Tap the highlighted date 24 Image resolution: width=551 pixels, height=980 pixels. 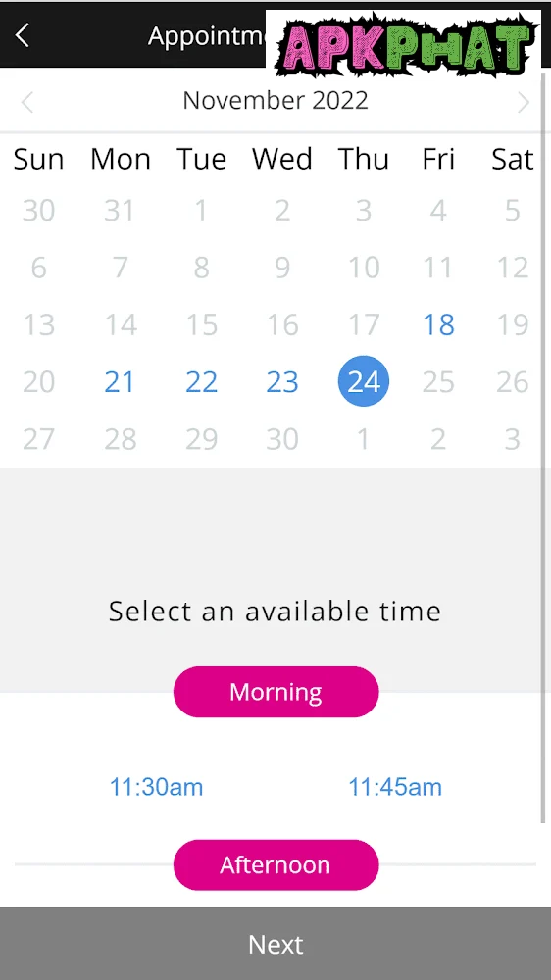364,381
